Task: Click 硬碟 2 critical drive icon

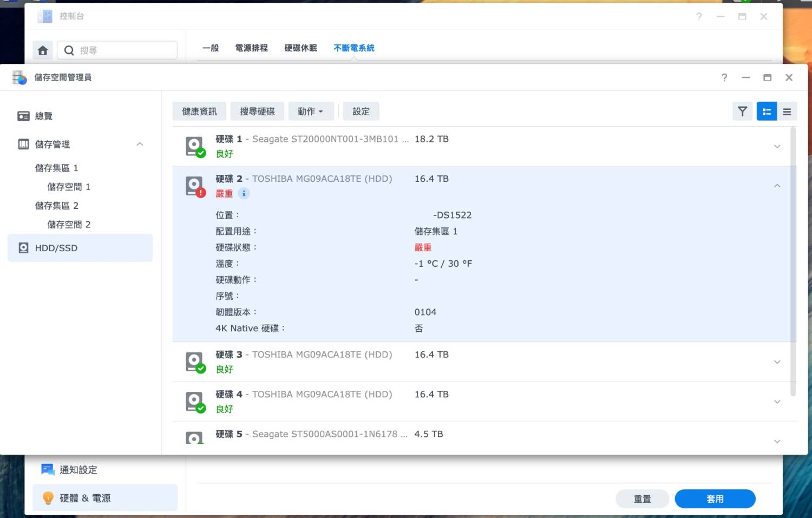Action: point(194,186)
